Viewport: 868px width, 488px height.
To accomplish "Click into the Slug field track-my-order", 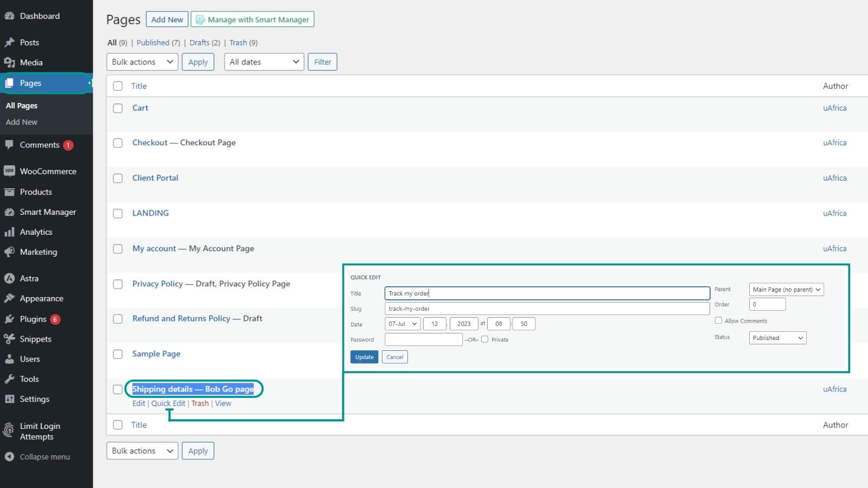I will (x=547, y=309).
